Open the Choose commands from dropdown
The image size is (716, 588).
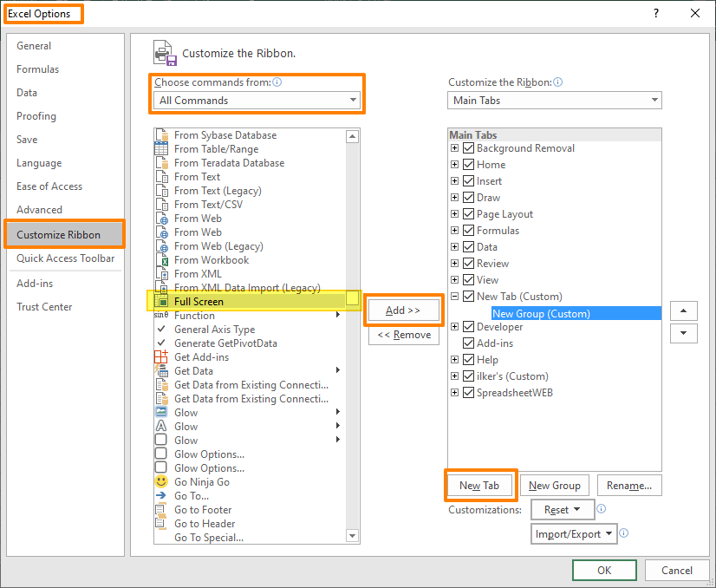pyautogui.click(x=354, y=100)
